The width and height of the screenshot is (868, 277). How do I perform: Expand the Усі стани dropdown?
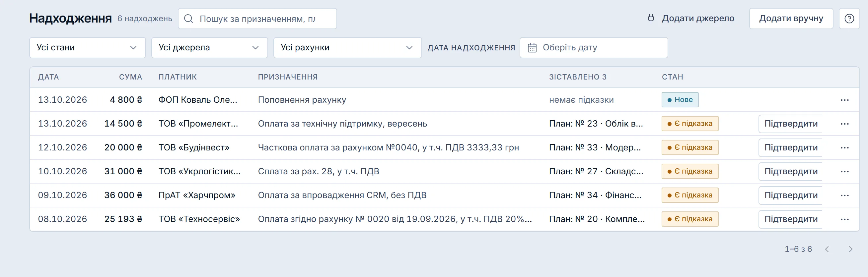click(88, 48)
